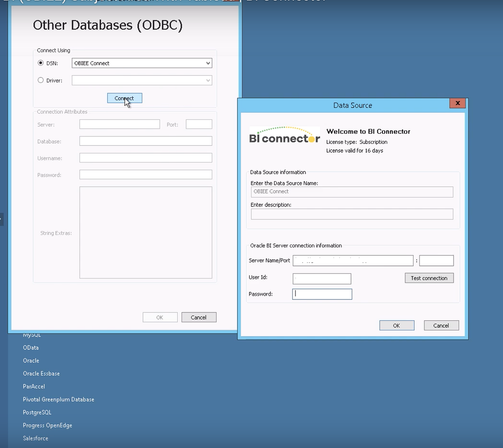
Task: Confirm with OK in Data Source dialog
Action: [397, 326]
